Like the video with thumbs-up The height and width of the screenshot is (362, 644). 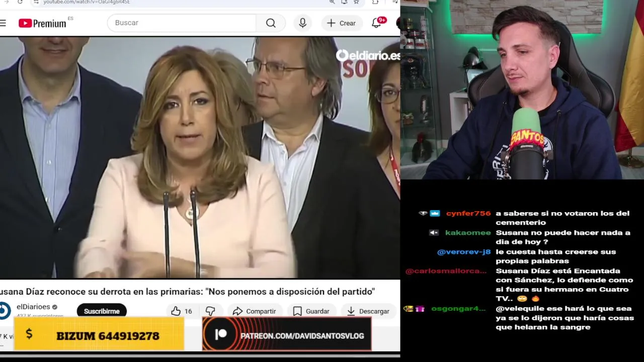pos(176,311)
